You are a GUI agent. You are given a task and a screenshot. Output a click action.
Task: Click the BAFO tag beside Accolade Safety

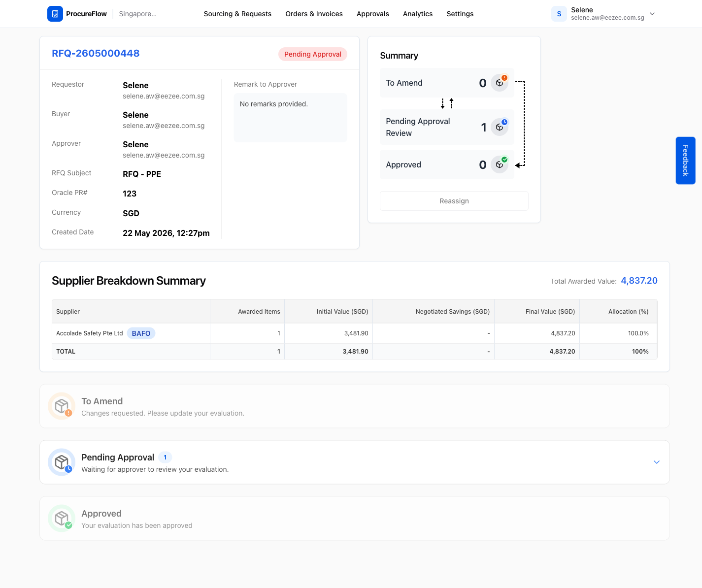[141, 333]
